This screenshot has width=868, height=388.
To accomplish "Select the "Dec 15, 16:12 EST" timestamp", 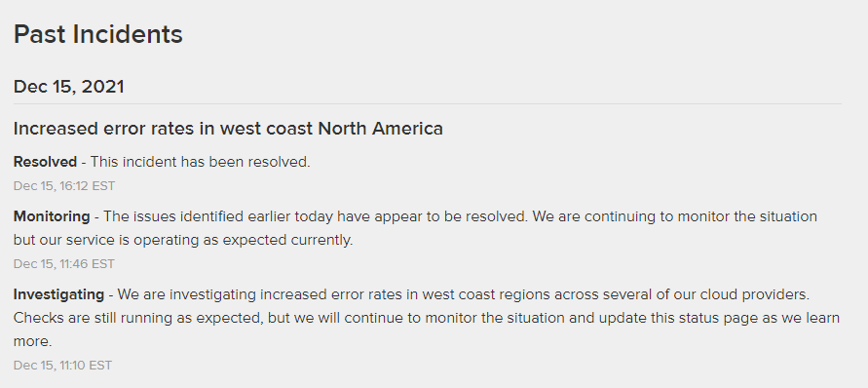I will [x=64, y=186].
